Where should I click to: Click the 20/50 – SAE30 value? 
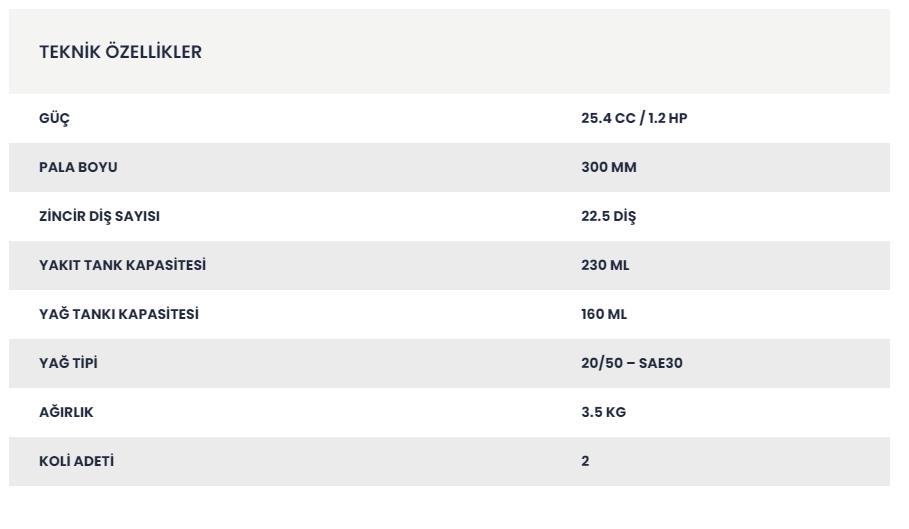(632, 363)
